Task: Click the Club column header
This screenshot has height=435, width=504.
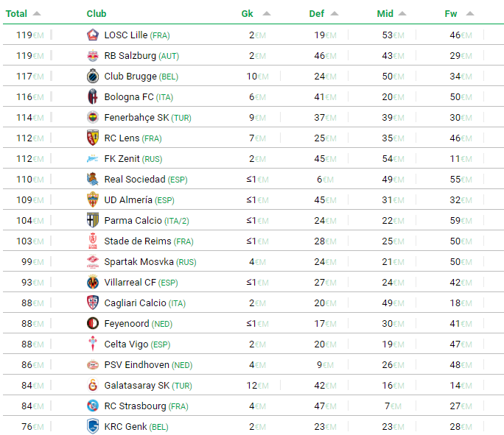Action: 97,13
